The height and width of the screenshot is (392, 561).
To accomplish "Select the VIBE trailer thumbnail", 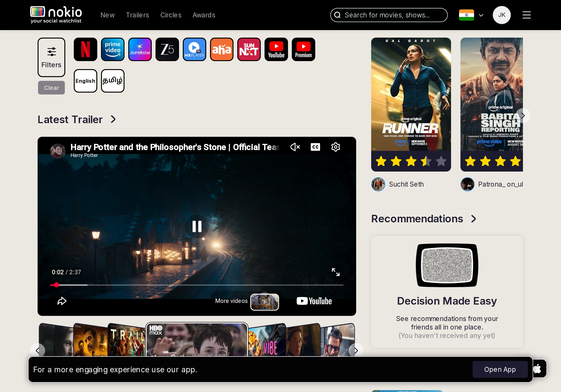I will pyautogui.click(x=267, y=340).
